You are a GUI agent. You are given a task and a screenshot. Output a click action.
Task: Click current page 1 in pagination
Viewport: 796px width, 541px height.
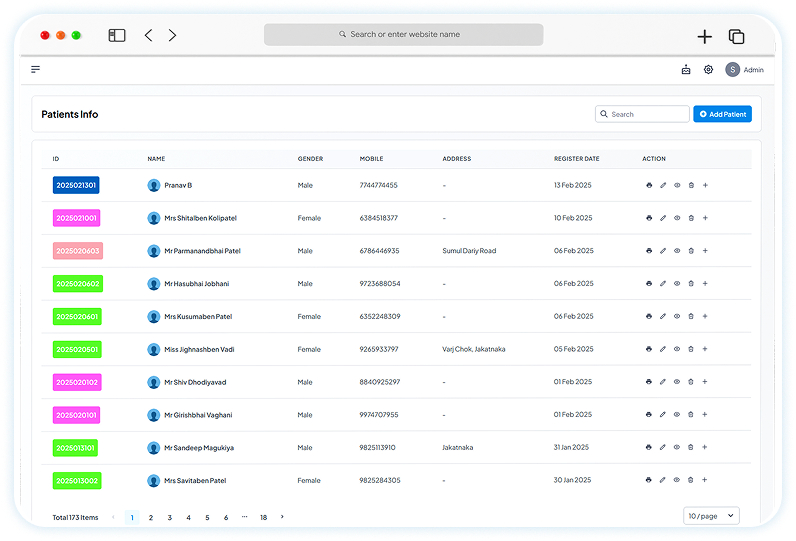pos(132,518)
